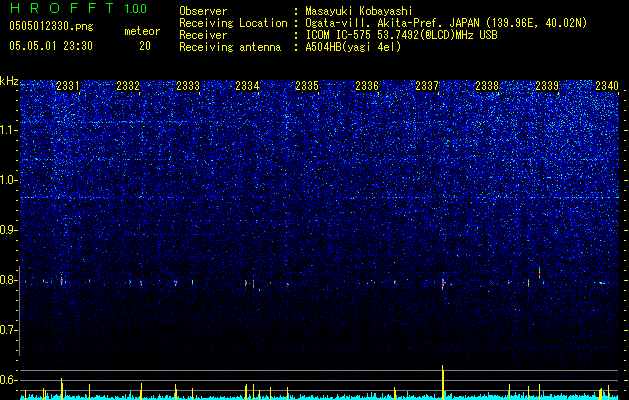
Task: Click the 0.6 kHz axis label
Action: click(x=9, y=380)
